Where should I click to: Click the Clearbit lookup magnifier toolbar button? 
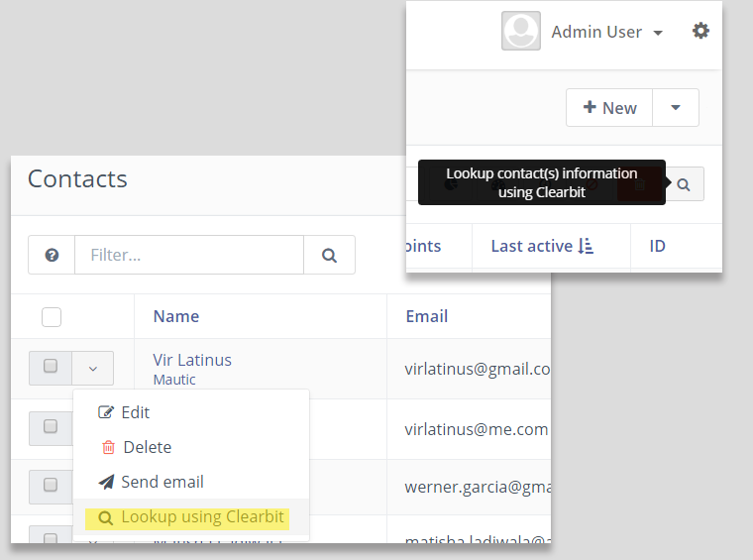tap(684, 184)
